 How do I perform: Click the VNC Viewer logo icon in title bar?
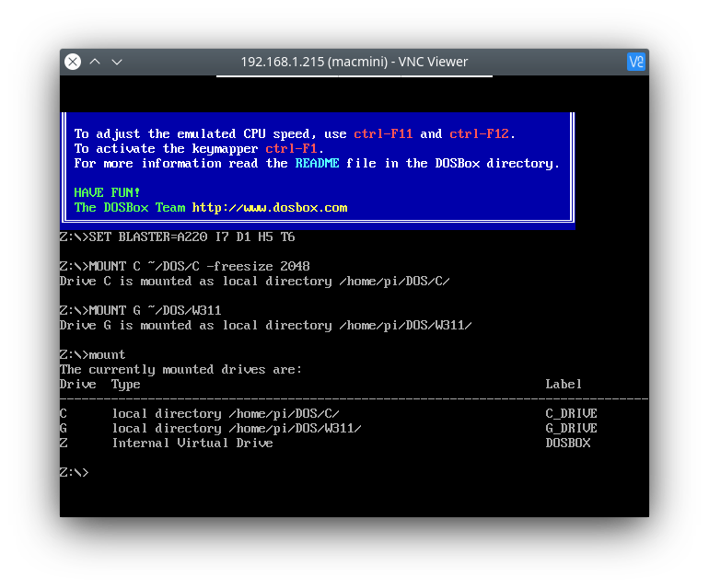[x=635, y=62]
